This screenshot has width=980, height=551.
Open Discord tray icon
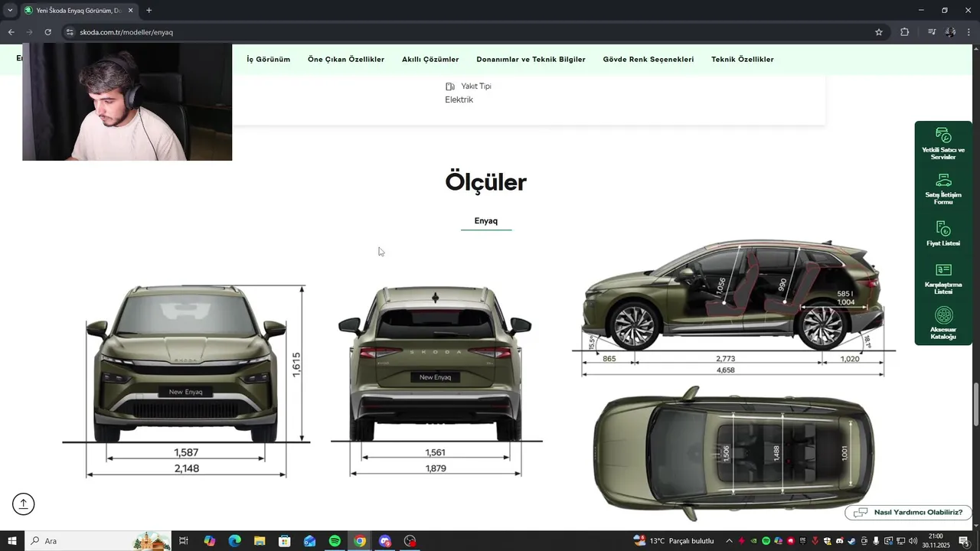click(839, 541)
